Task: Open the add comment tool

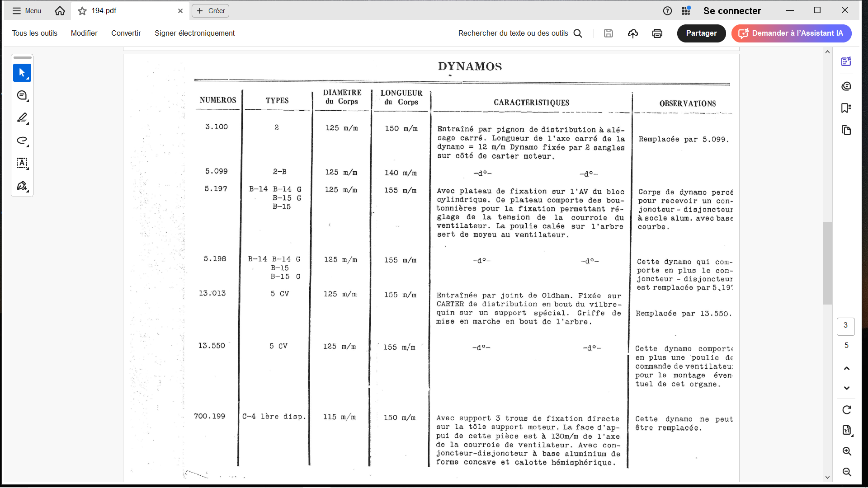Action: pyautogui.click(x=22, y=95)
